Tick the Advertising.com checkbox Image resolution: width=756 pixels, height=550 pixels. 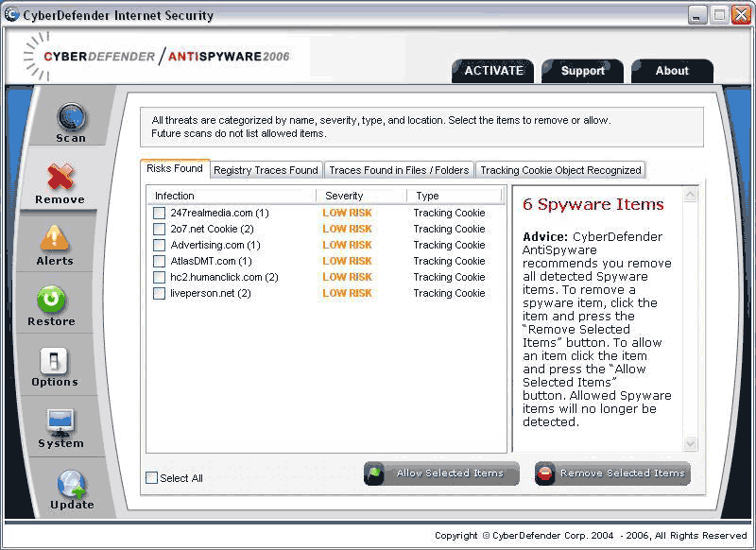(159, 246)
